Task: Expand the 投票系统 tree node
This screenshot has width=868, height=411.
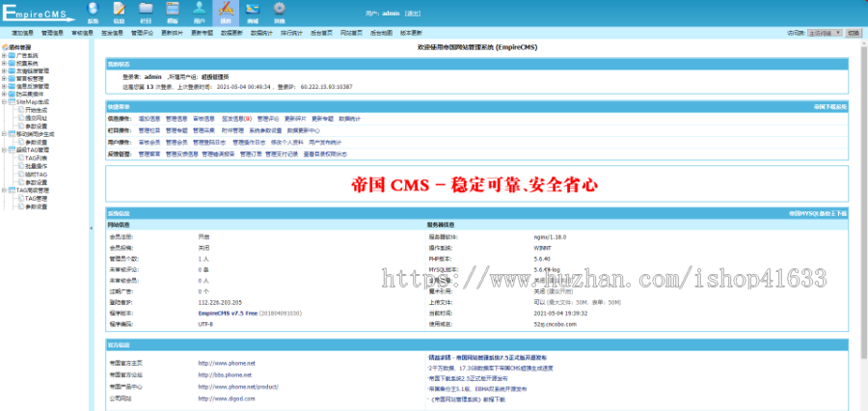Action: pos(5,63)
